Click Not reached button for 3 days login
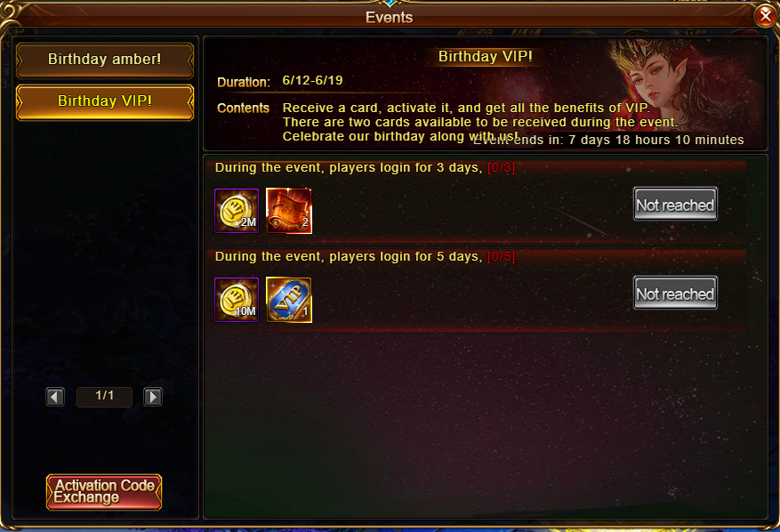This screenshot has width=780, height=532. point(675,204)
